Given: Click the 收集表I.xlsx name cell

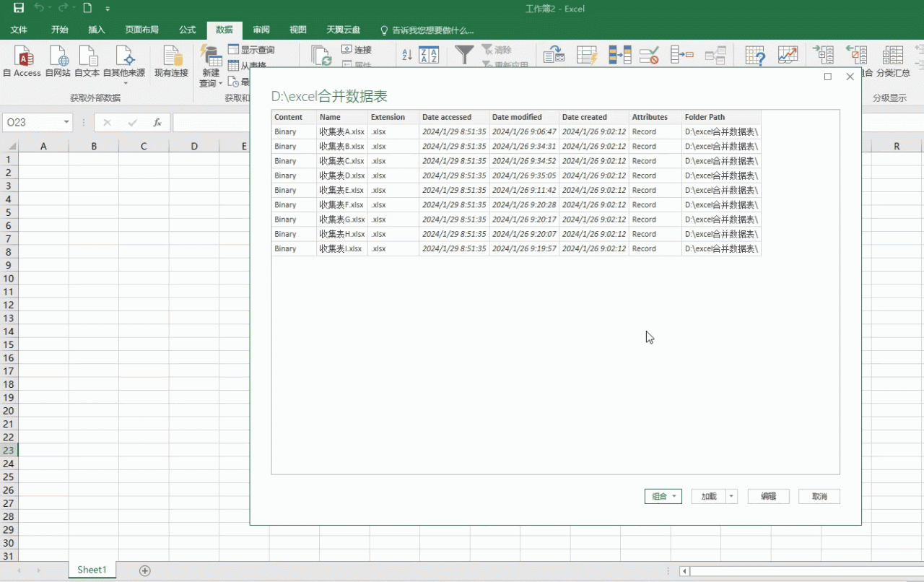Looking at the screenshot, I should point(342,248).
